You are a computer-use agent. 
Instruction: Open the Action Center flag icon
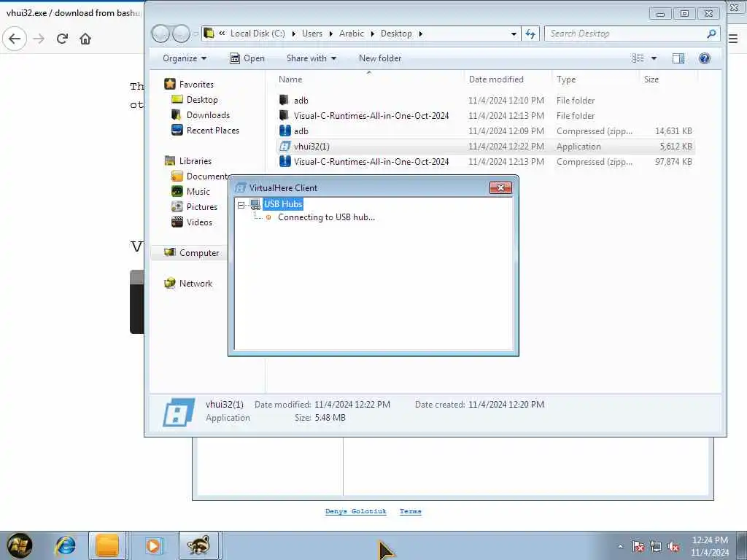click(638, 547)
